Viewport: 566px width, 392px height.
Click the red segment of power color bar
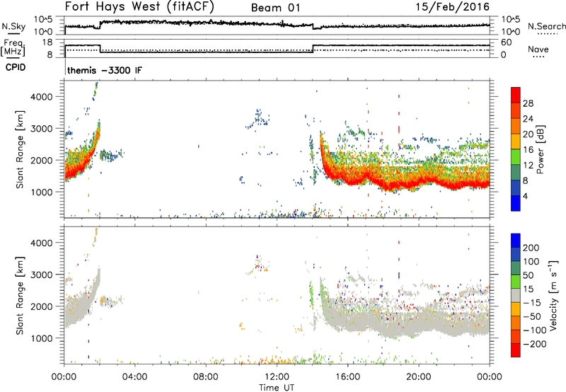pyautogui.click(x=516, y=95)
